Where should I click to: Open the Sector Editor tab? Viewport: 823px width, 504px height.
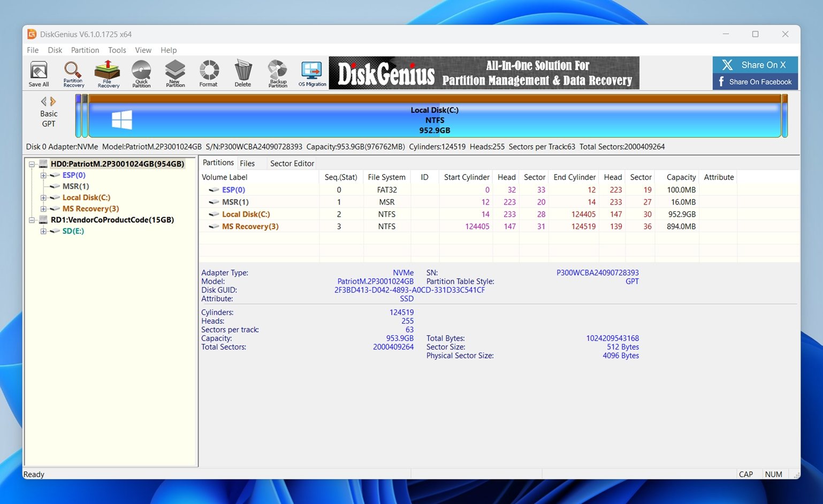[292, 163]
